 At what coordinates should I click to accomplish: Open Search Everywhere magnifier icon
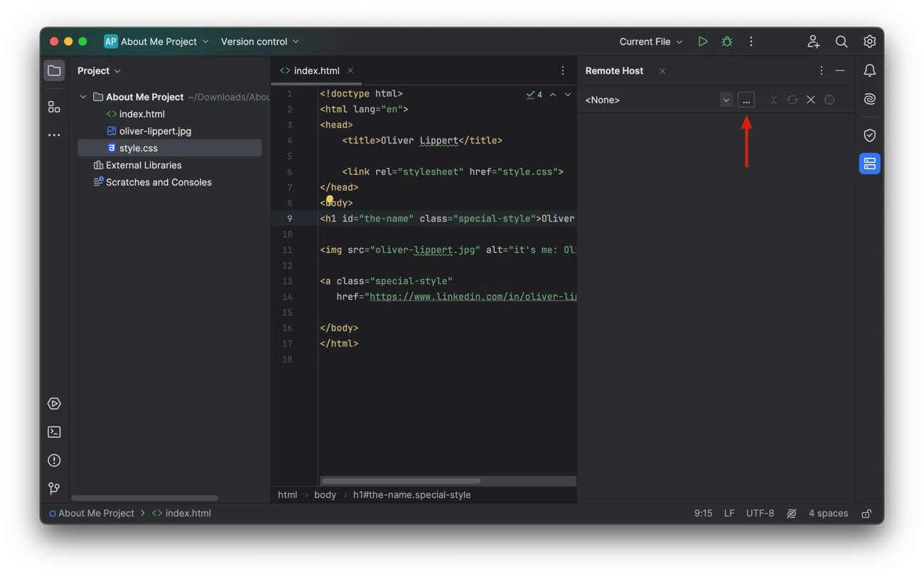click(x=842, y=41)
